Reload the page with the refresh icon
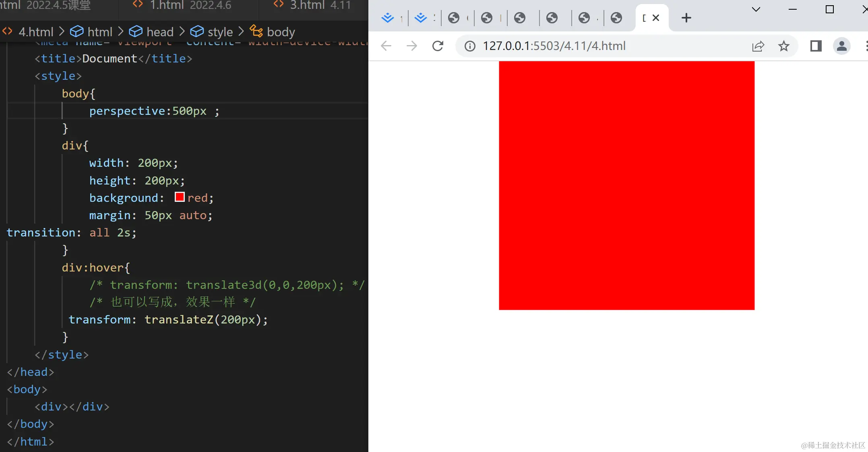This screenshot has width=868, height=452. tap(438, 46)
